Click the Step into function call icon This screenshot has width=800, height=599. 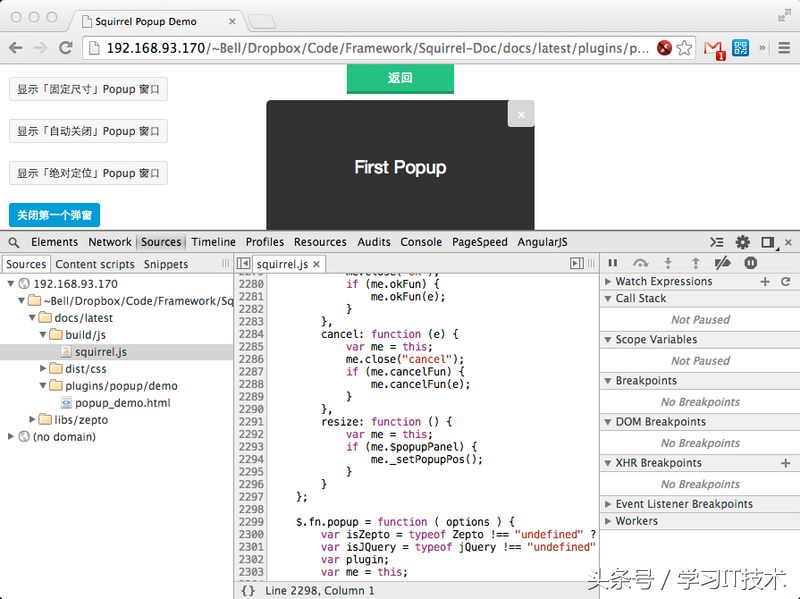(x=668, y=263)
